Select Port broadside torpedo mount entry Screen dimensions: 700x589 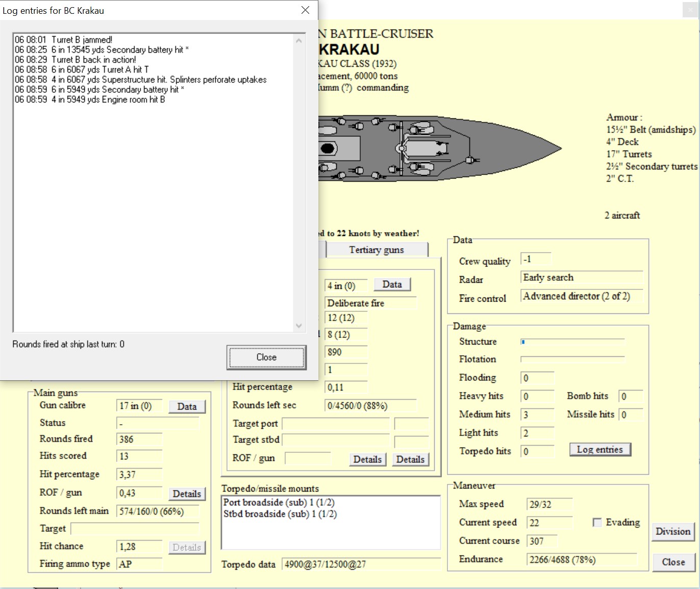tap(279, 502)
